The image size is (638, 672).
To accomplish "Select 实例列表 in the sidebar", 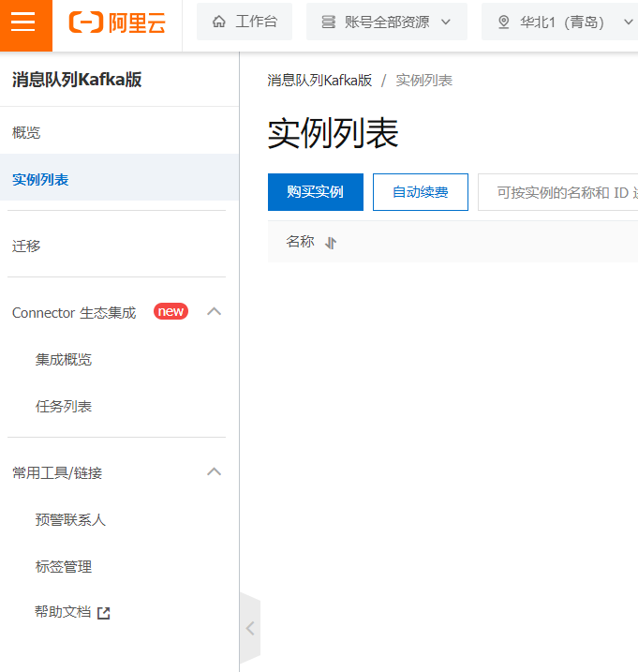I will (x=119, y=179).
